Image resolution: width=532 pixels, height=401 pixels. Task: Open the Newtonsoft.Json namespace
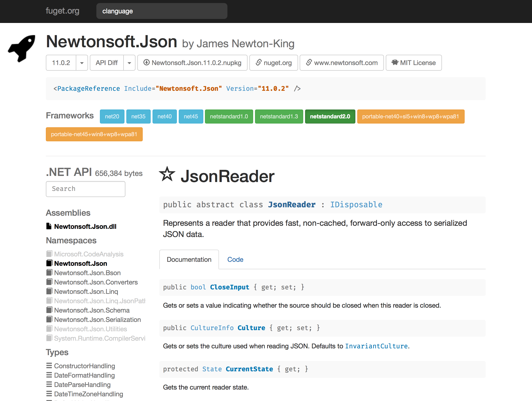pos(80,263)
